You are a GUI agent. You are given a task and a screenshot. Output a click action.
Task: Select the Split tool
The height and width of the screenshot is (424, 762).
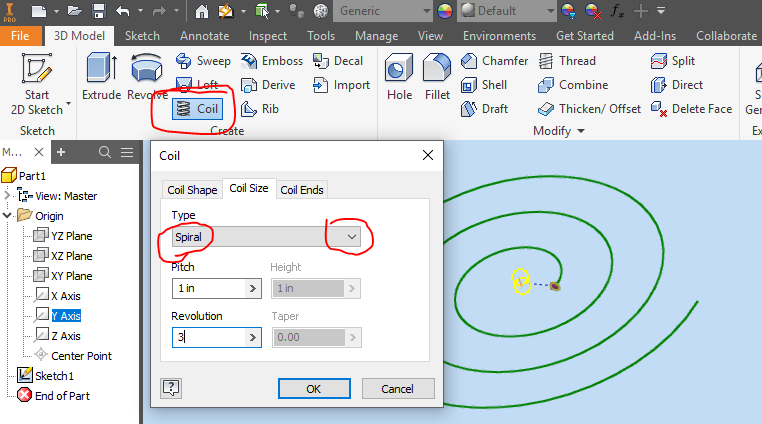(673, 61)
